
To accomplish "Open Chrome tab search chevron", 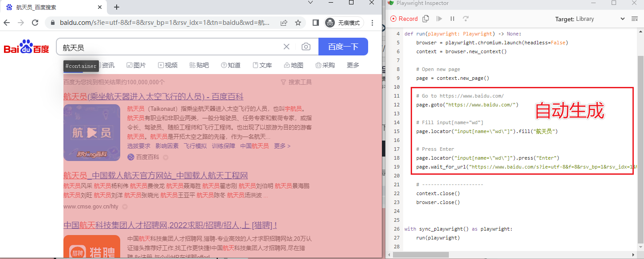I will pos(310,3).
